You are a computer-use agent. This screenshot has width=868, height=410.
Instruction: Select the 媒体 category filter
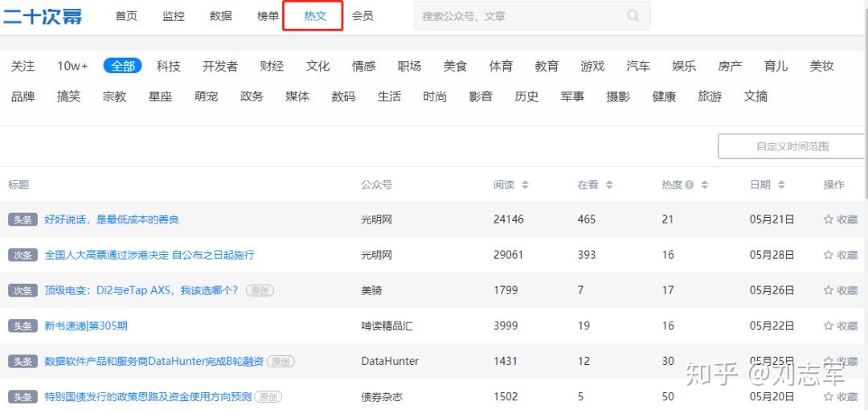click(297, 96)
